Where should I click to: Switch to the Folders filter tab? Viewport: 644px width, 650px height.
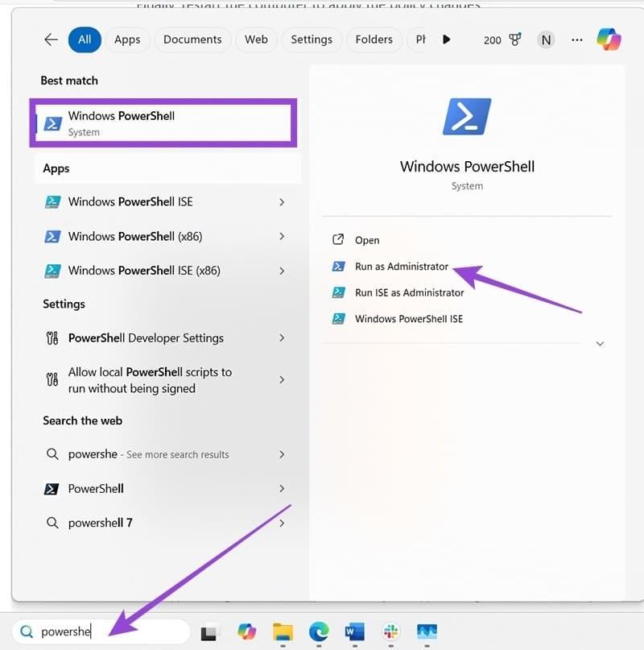[x=374, y=39]
